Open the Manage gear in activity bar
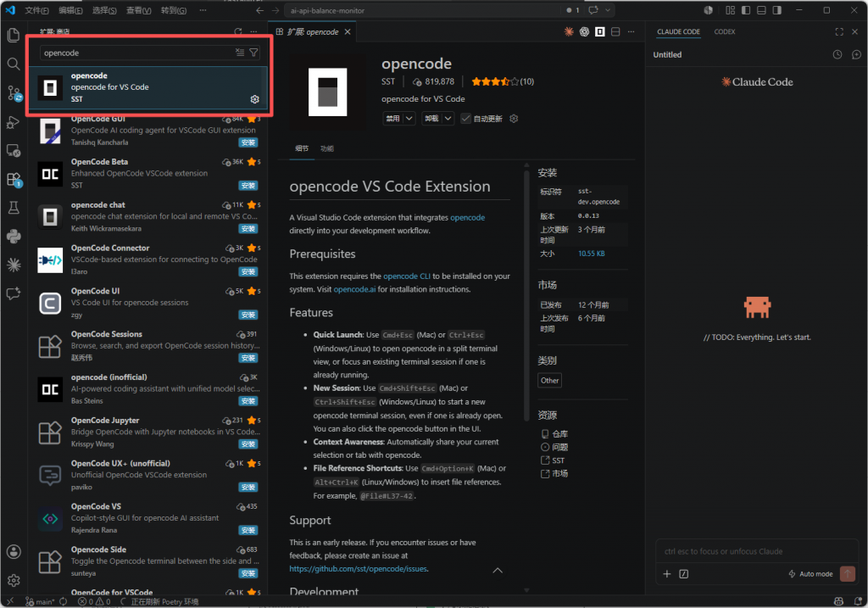Image resolution: width=868 pixels, height=608 pixels. [x=14, y=580]
